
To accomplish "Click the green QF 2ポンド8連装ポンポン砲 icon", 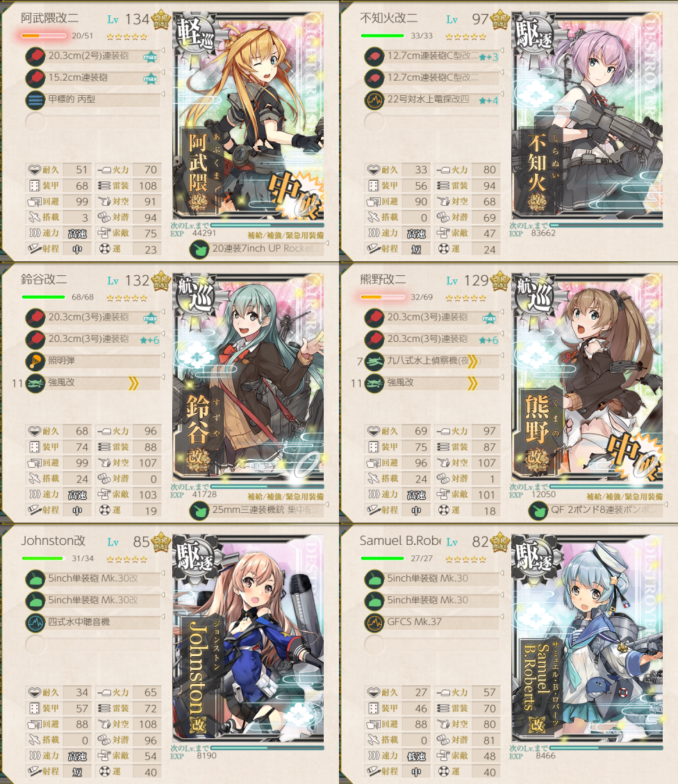I will click(538, 510).
